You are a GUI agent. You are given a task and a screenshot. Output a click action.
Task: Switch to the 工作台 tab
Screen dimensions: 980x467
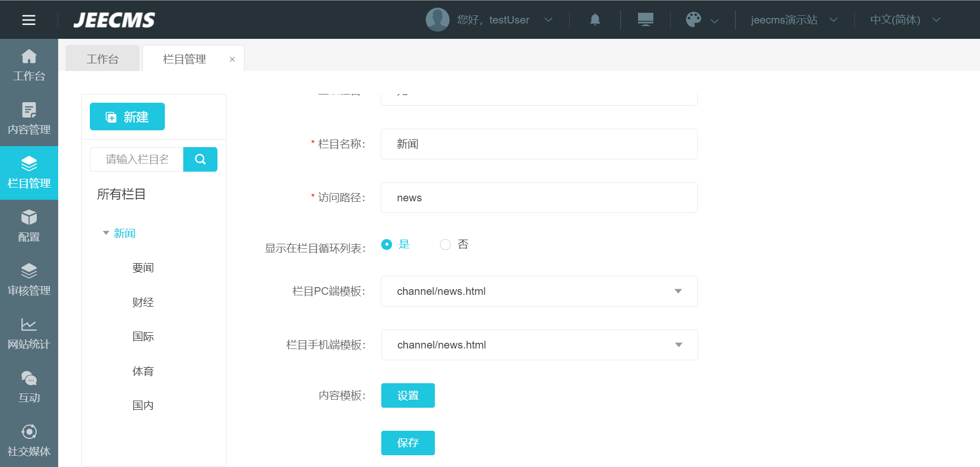103,59
